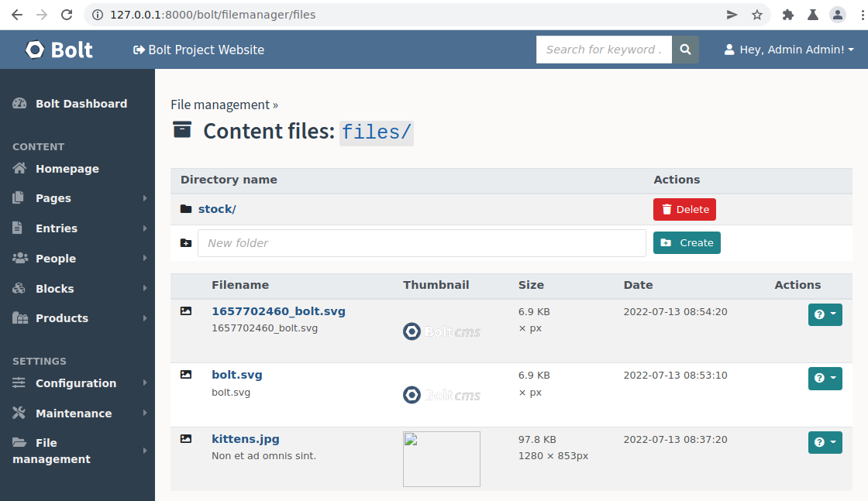
Task: Click the image icon next to kittens.jpg
Action: click(185, 438)
